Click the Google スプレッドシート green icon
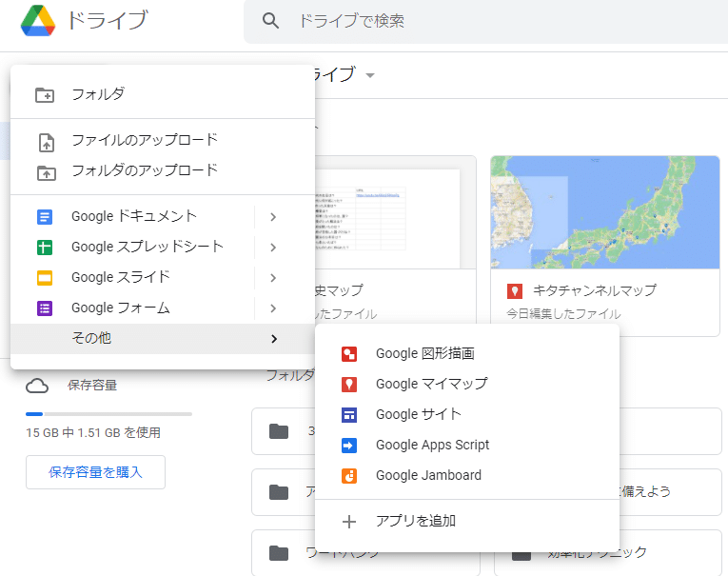The image size is (728, 576). 45,248
